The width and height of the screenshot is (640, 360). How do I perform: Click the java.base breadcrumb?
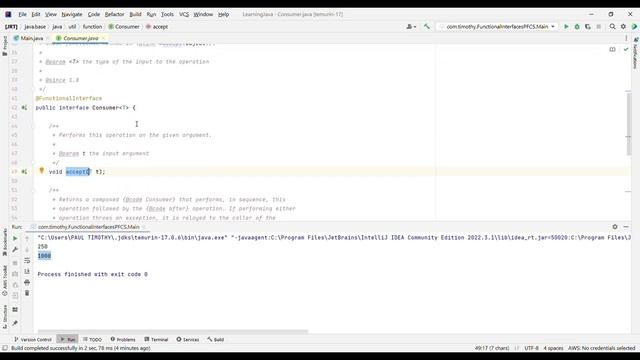click(35, 27)
